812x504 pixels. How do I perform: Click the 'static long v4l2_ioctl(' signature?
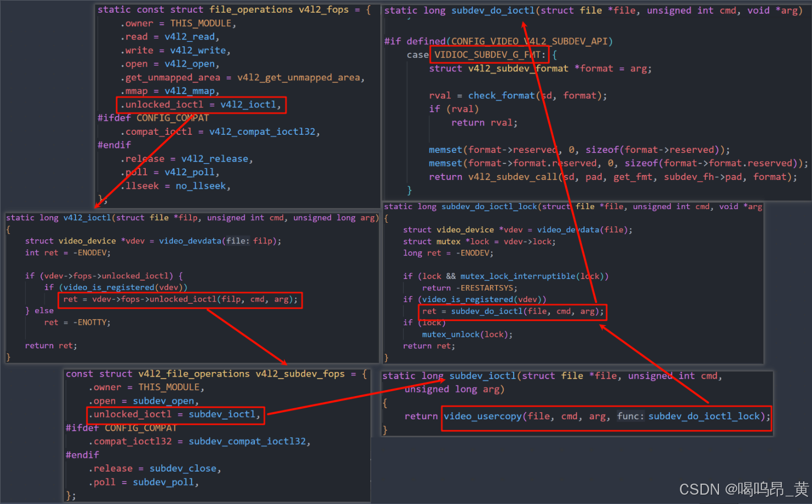click(192, 218)
